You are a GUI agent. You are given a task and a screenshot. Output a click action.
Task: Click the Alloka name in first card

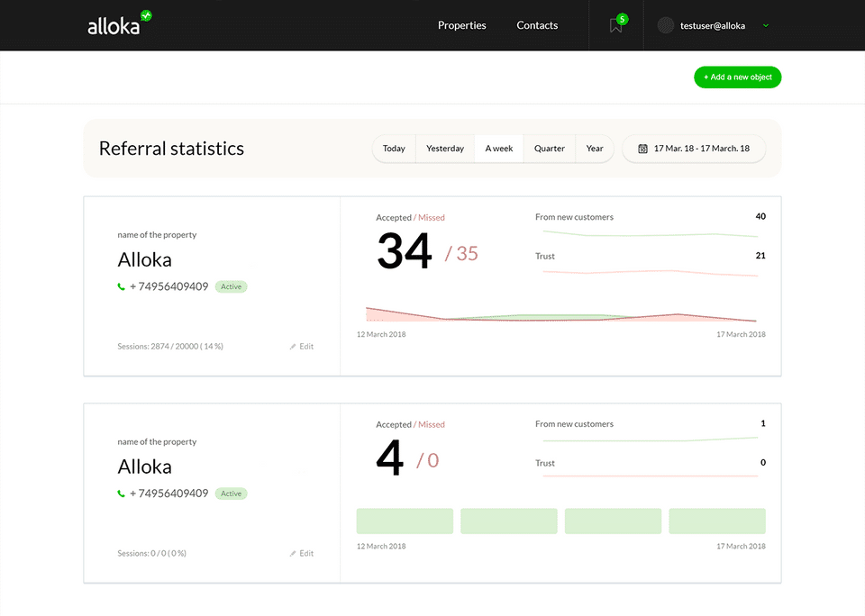(144, 259)
